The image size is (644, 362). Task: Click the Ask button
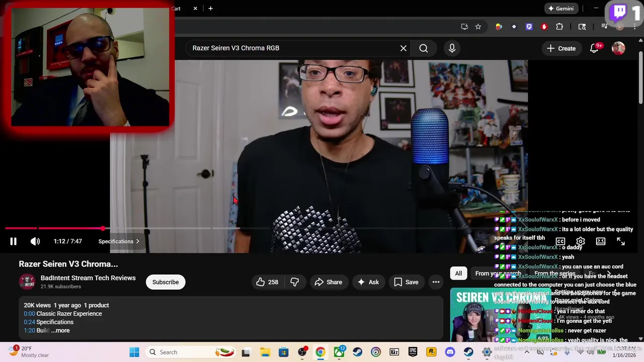click(368, 282)
